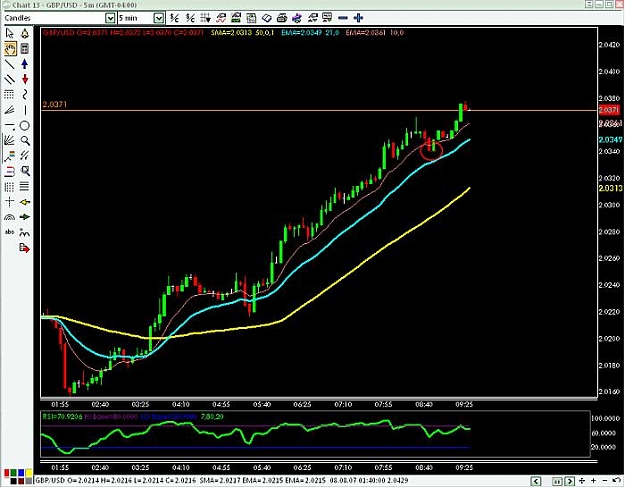This screenshot has width=625, height=488.
Task: Click the eraser icon in top toolbar
Action: 267,18
